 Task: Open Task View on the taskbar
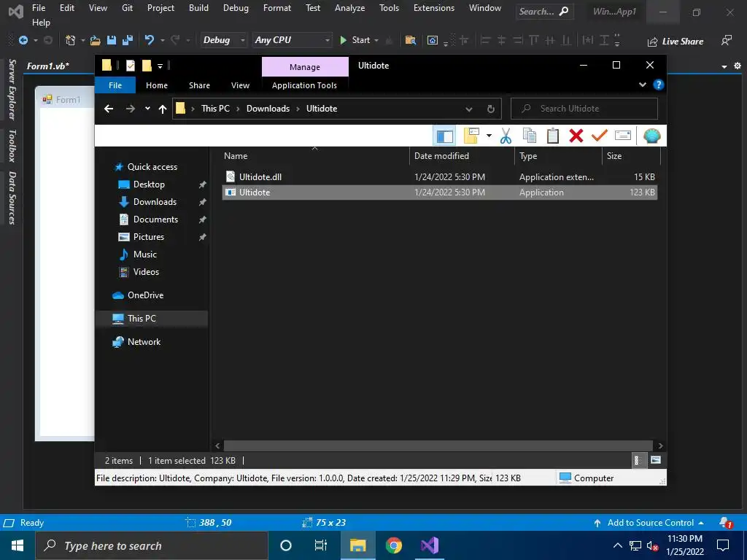tap(321, 545)
